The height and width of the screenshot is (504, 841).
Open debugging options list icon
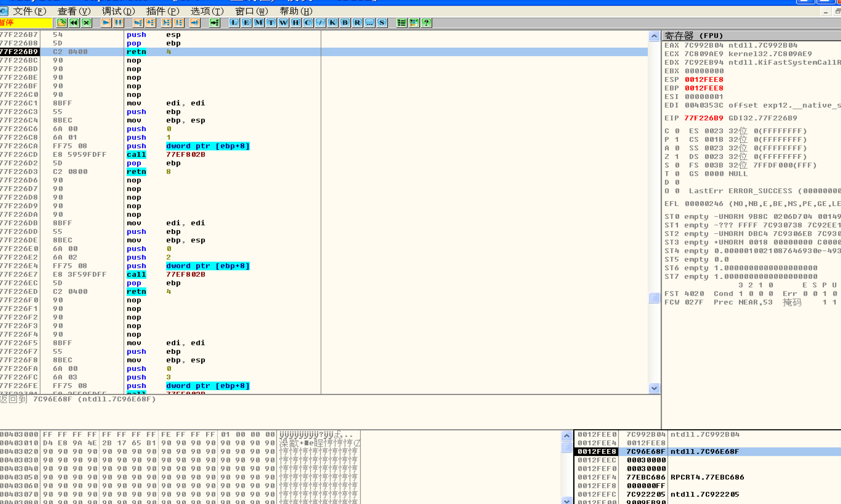[x=402, y=23]
